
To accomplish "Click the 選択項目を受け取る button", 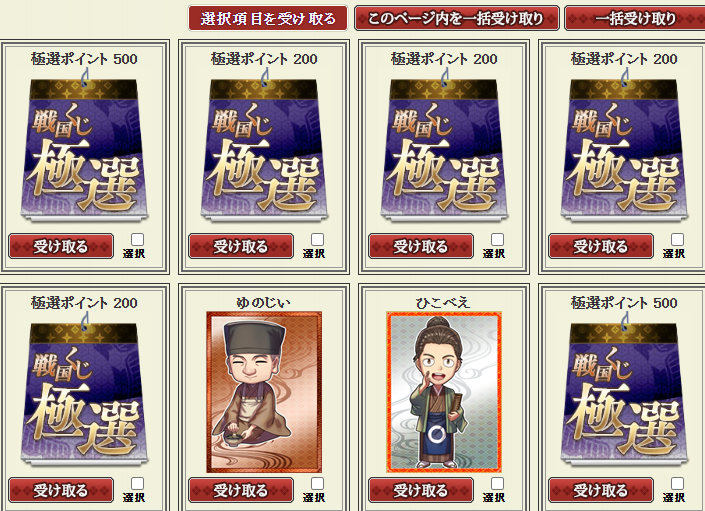I will click(268, 18).
